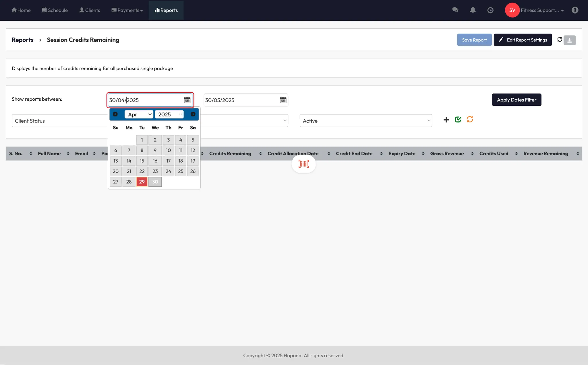This screenshot has width=588, height=365.
Task: Go to the Schedule tab
Action: (x=55, y=10)
